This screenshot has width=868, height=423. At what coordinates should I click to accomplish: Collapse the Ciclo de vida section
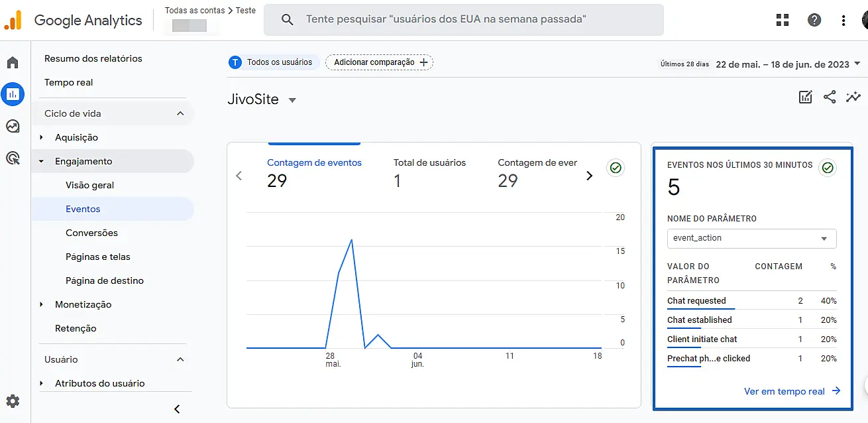click(x=180, y=113)
